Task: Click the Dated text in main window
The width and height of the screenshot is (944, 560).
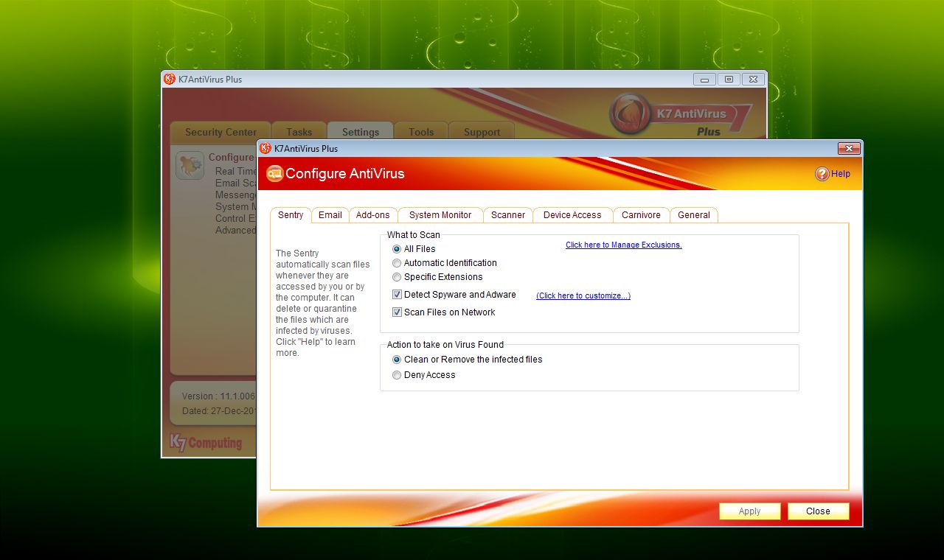Action: tap(218, 411)
